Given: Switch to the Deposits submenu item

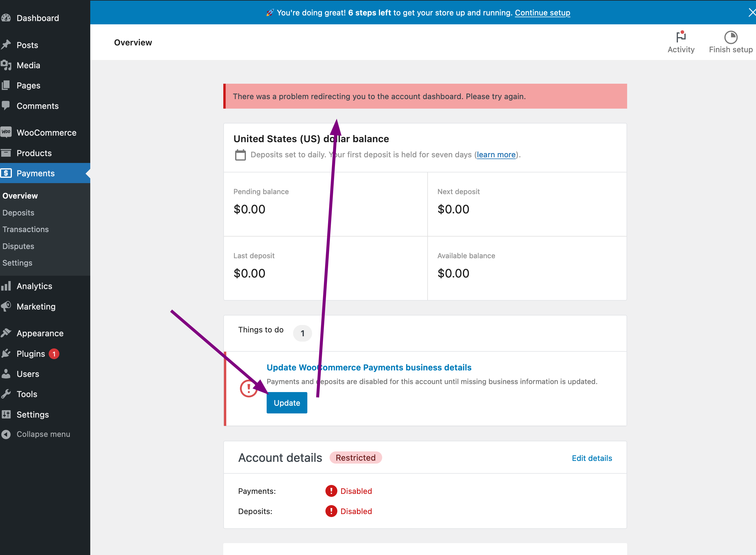Looking at the screenshot, I should coord(18,212).
